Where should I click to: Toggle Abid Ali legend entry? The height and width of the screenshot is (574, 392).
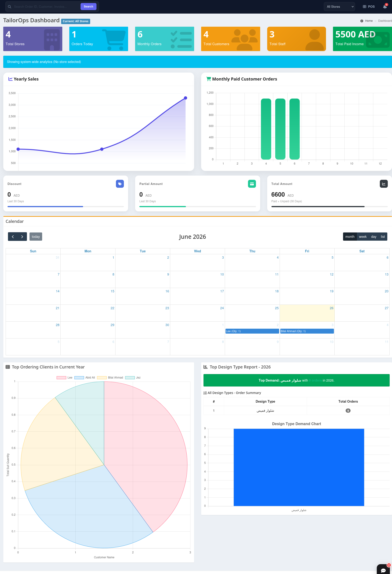pos(85,377)
